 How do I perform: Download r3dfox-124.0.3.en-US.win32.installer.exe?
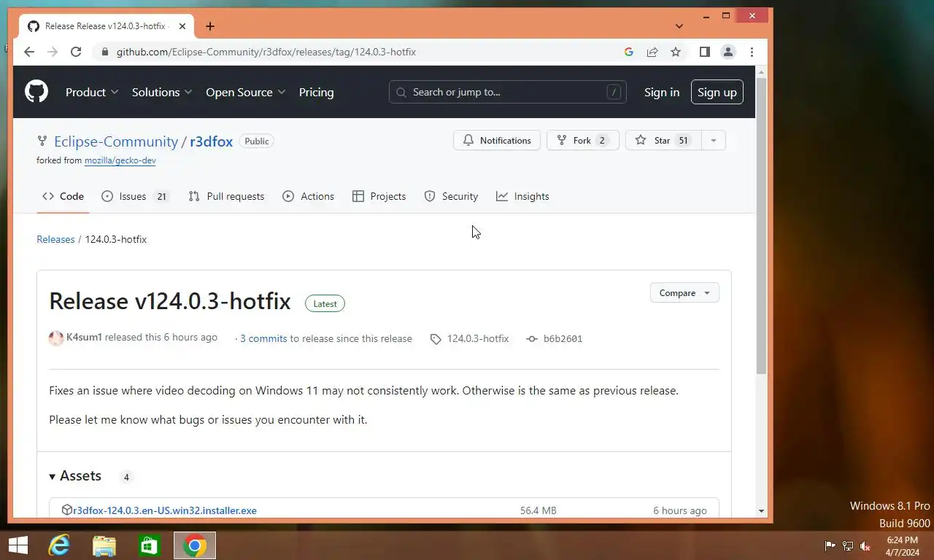[x=165, y=510]
